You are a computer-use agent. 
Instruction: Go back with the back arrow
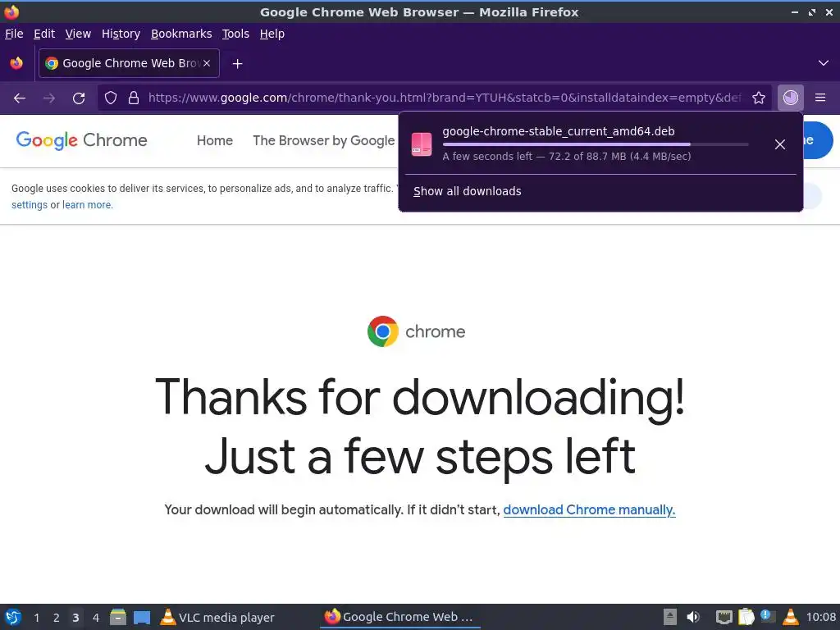point(20,98)
